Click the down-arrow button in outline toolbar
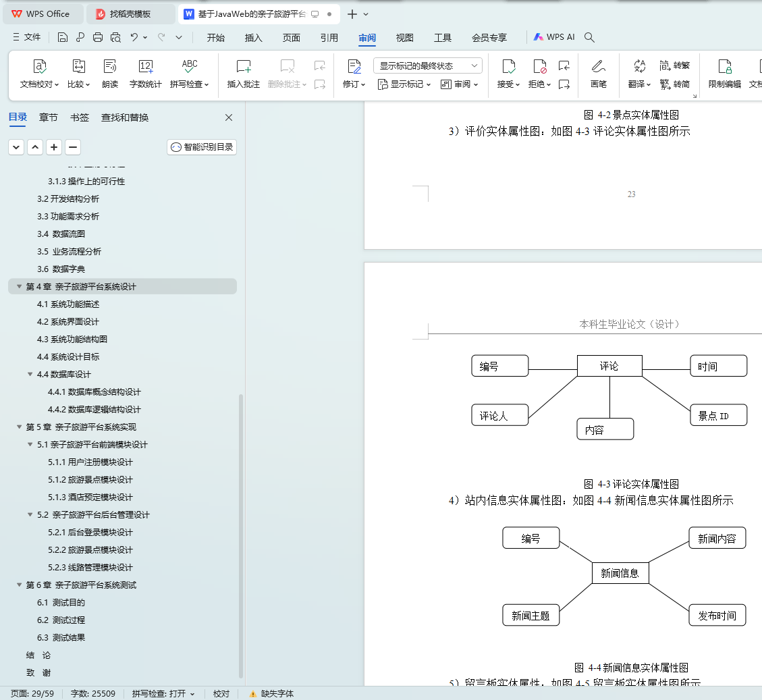 16,146
